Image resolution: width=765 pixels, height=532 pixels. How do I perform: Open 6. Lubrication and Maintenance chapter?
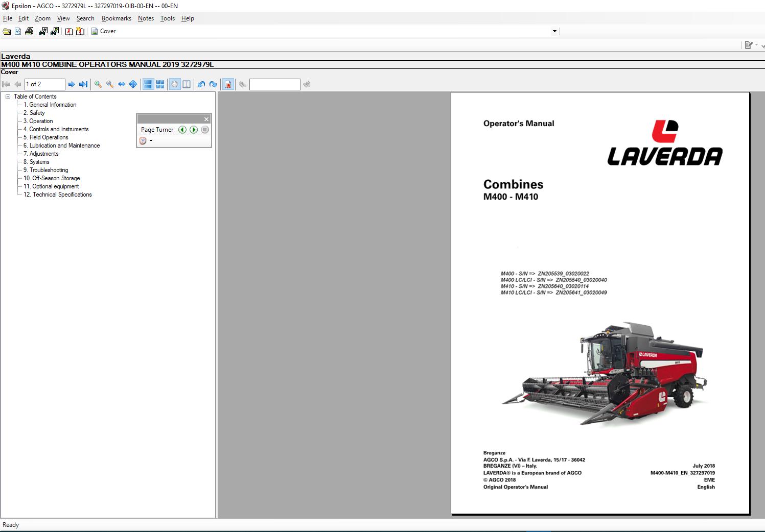point(62,146)
